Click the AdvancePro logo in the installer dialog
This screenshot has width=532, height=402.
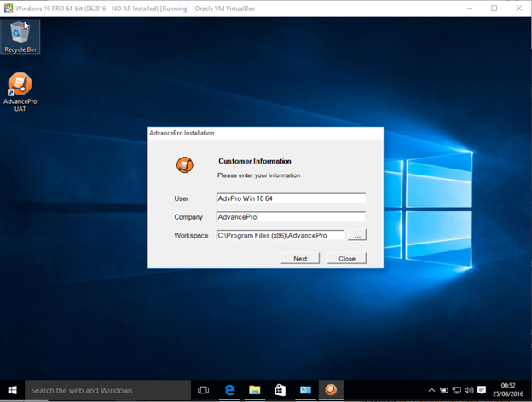pyautogui.click(x=184, y=164)
